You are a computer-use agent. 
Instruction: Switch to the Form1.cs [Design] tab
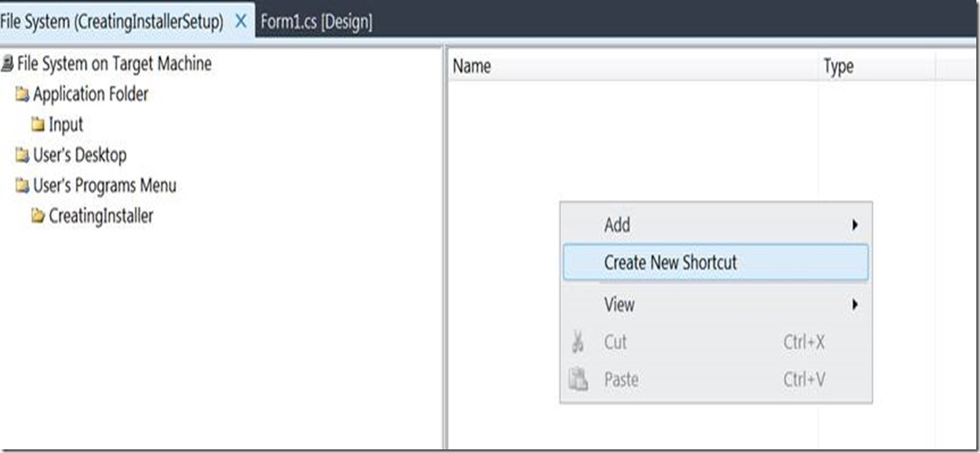tap(316, 22)
